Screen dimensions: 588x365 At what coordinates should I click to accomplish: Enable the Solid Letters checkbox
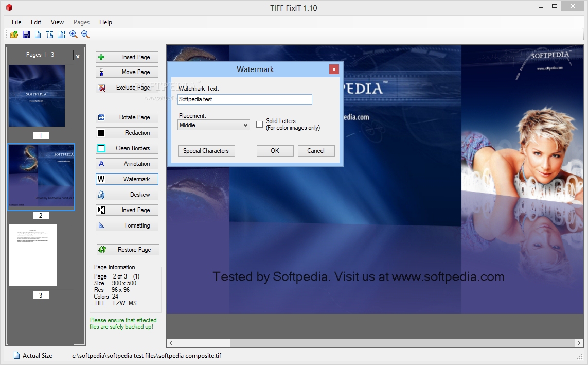259,124
